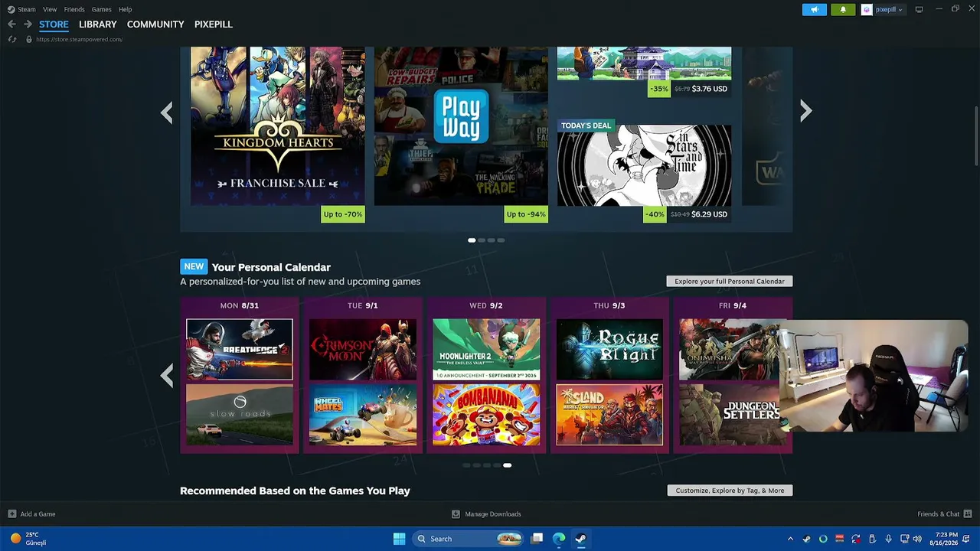Open the PlayWay publisher sale banner
This screenshot has width=980, height=551.
point(461,126)
